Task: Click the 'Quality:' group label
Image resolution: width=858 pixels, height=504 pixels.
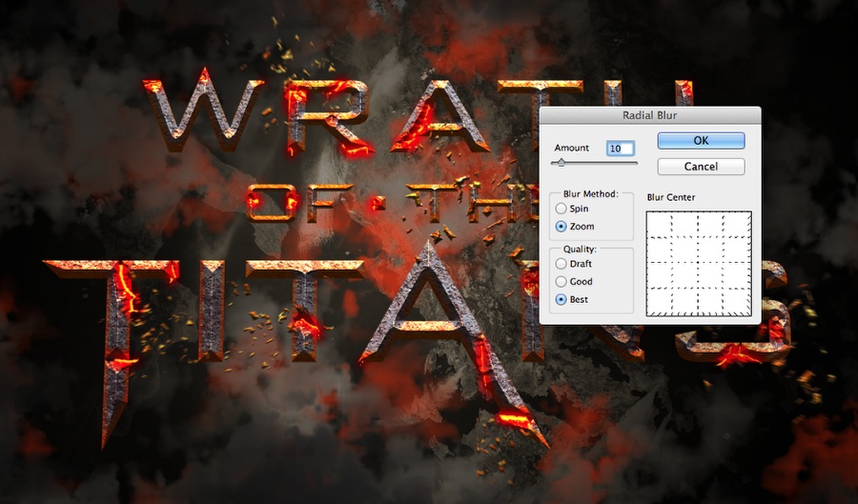Action: 580,249
